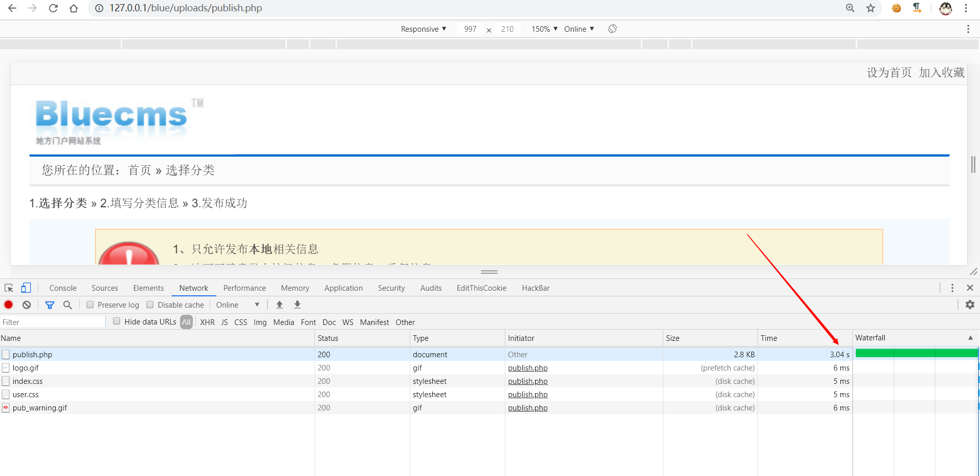
Task: Open initiator publish.php for logo.gif
Action: click(528, 368)
